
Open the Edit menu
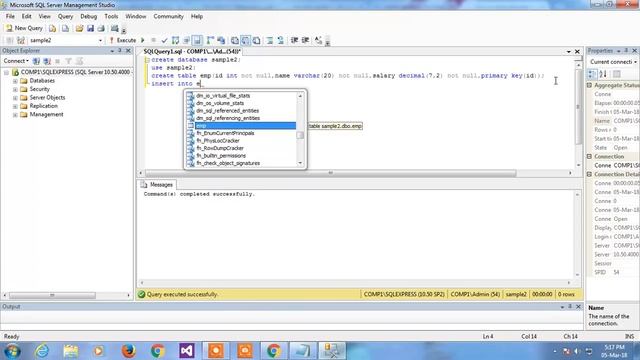27,16
